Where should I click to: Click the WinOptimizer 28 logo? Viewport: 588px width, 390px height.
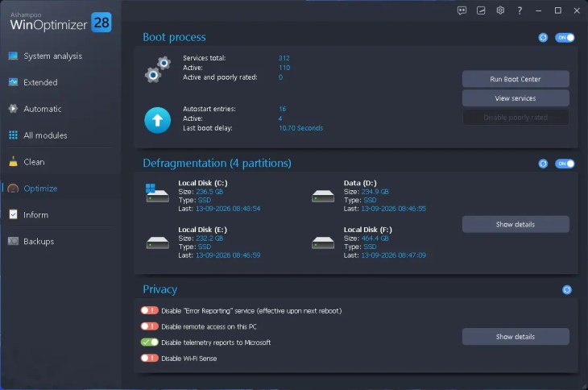pos(60,23)
